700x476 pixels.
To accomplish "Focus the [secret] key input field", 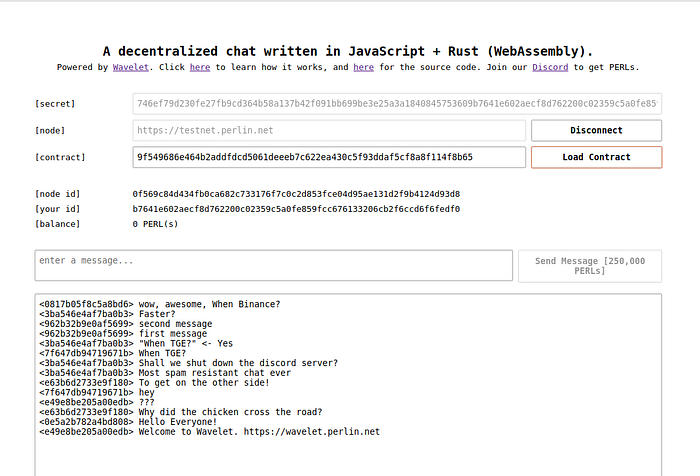I will (397, 103).
